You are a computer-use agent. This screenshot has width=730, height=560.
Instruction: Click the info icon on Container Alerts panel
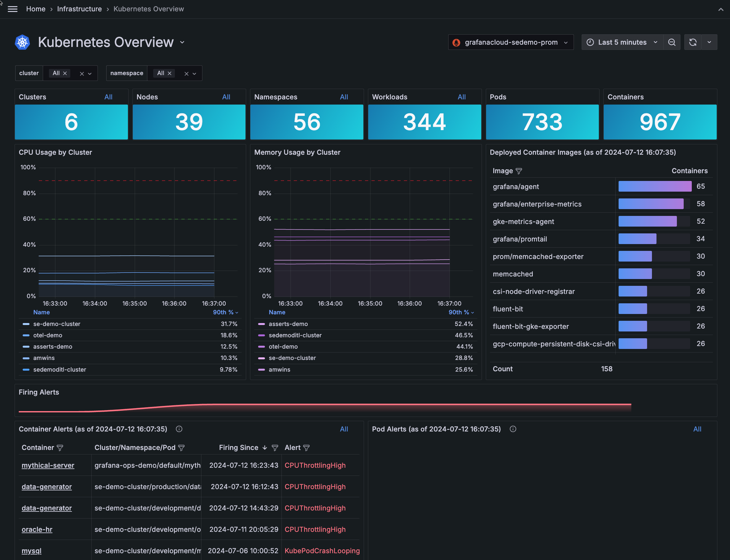[179, 429]
